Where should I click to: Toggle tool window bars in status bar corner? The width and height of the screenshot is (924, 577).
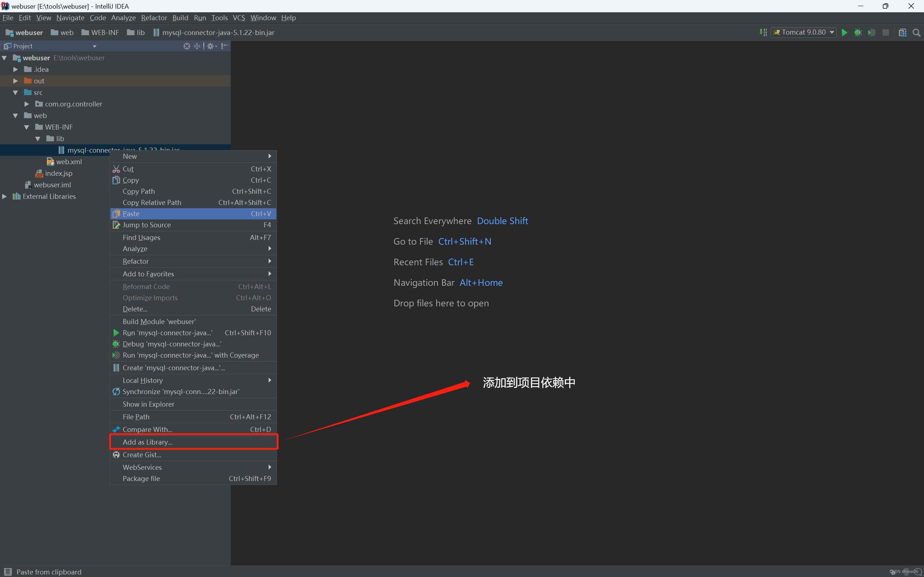click(8, 571)
